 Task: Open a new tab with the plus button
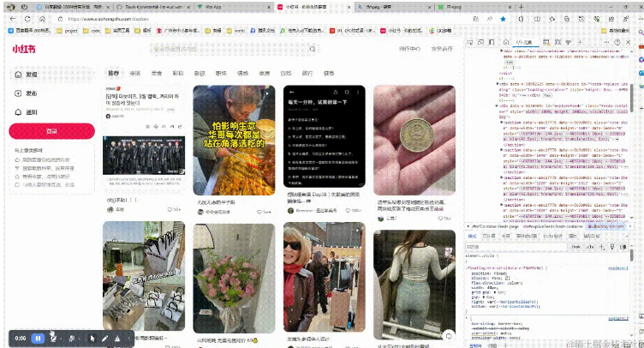[521, 7]
